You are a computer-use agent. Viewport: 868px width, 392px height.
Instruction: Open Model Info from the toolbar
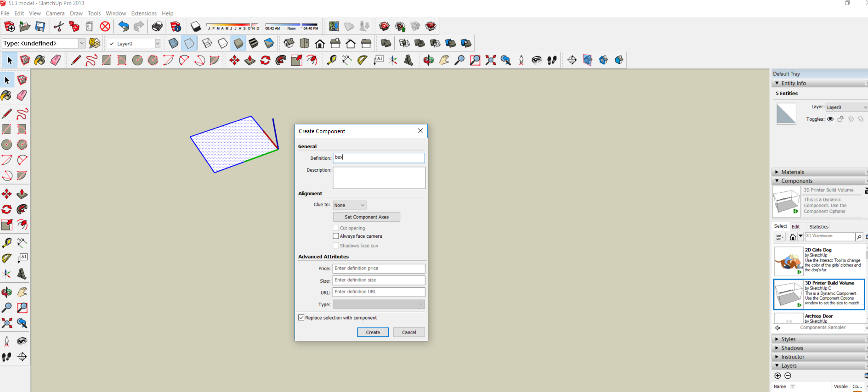[x=176, y=27]
